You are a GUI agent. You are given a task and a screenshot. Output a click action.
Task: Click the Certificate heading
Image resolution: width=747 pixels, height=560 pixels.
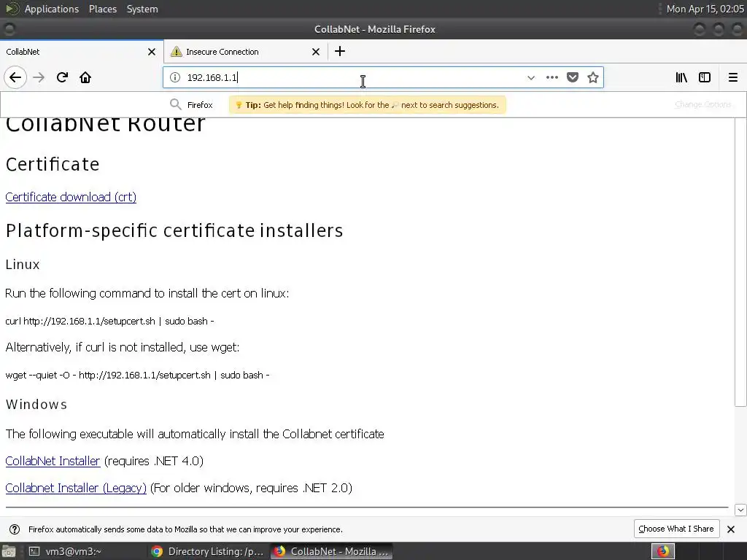point(53,164)
